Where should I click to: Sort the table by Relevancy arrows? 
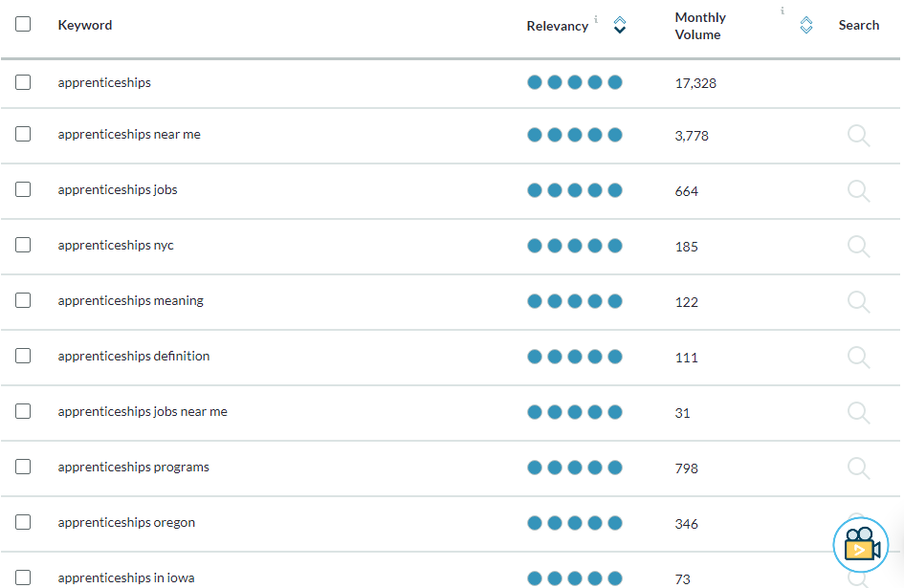click(x=620, y=25)
